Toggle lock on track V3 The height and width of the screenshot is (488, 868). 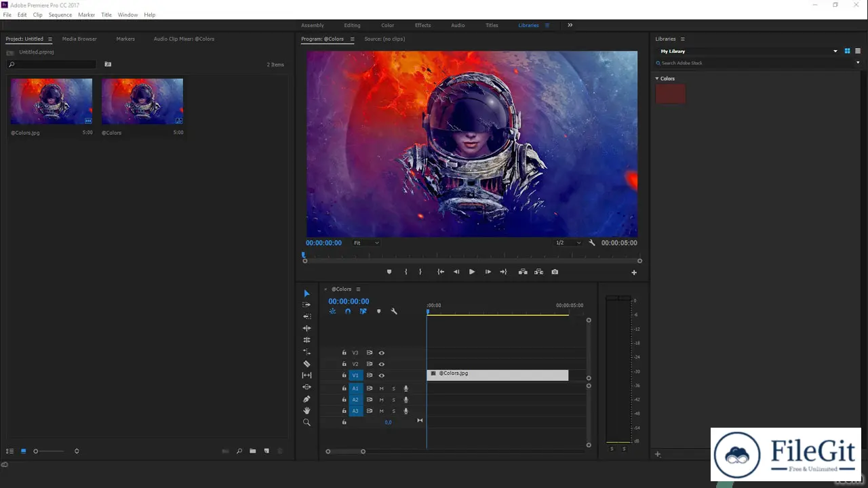pyautogui.click(x=344, y=352)
